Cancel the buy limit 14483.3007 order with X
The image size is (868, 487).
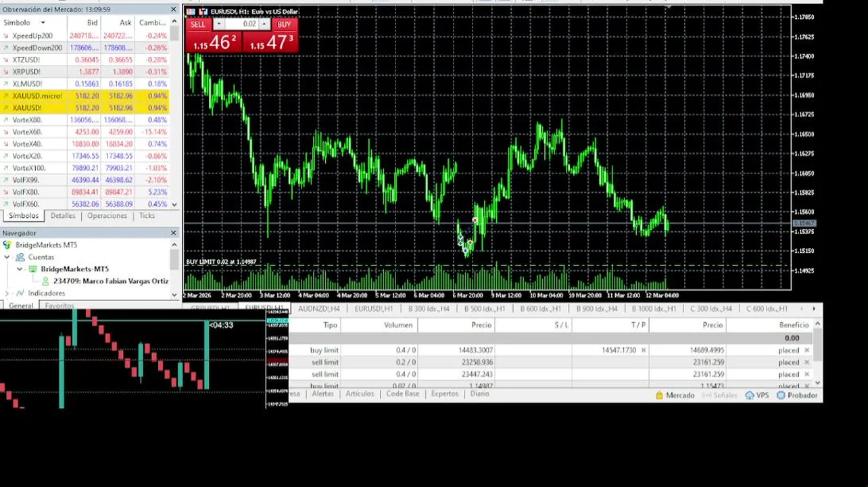point(806,350)
